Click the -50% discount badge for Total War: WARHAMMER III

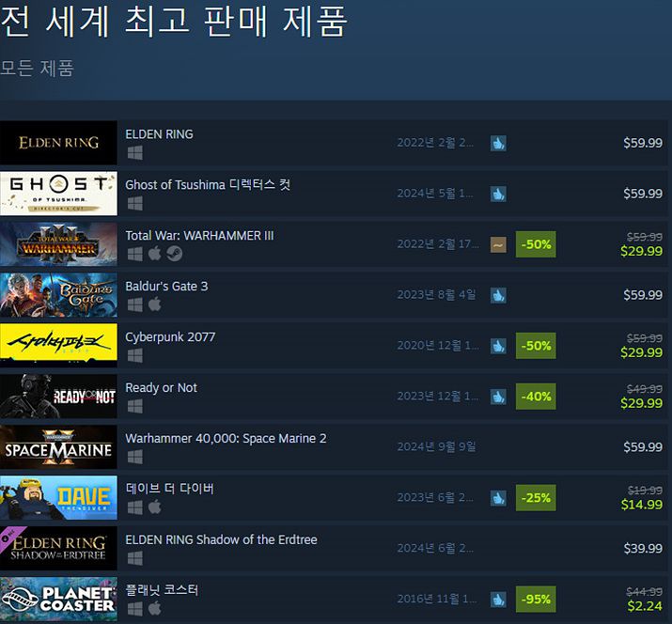(x=536, y=244)
